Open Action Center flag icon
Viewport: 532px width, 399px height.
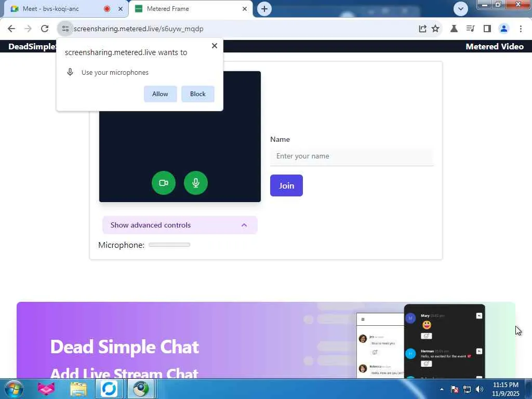coord(454,389)
